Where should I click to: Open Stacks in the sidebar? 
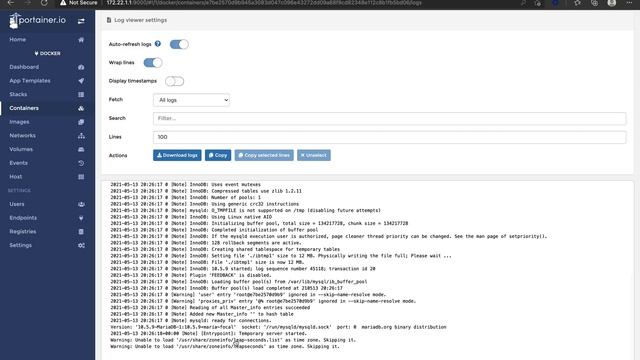[x=18, y=94]
